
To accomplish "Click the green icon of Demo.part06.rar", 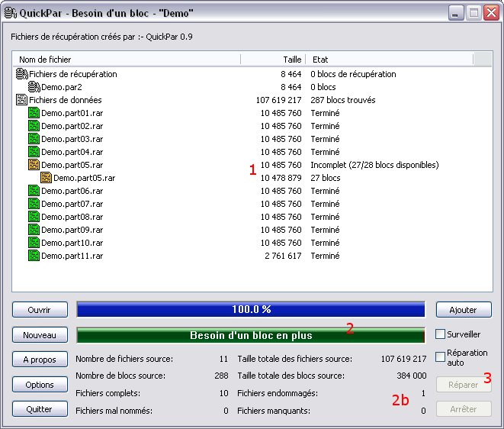I will point(34,191).
